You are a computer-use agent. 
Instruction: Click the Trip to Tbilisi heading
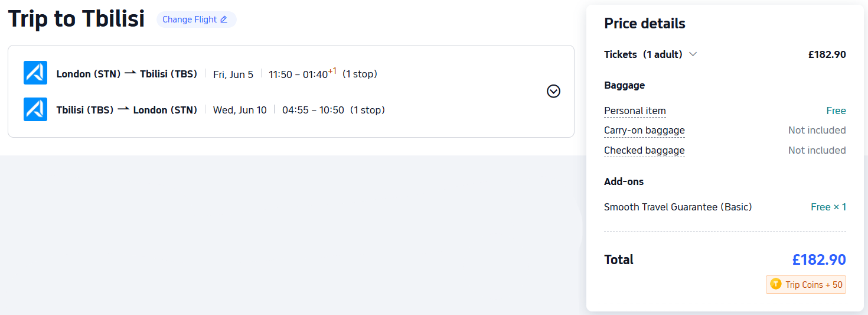(76, 19)
